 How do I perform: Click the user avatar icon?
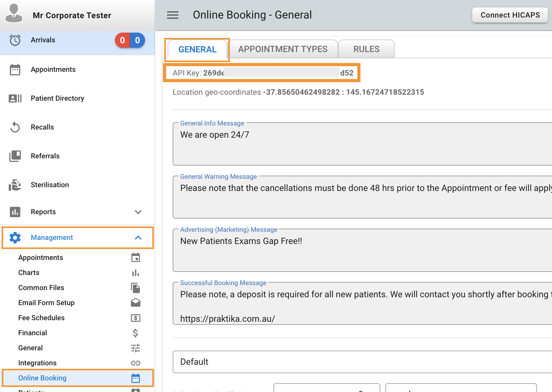(14, 13)
